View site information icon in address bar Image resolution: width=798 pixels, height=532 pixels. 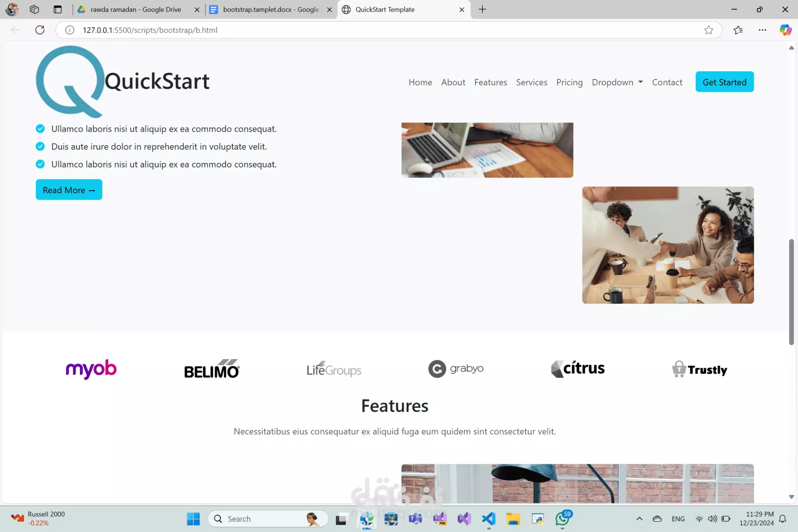(x=70, y=30)
